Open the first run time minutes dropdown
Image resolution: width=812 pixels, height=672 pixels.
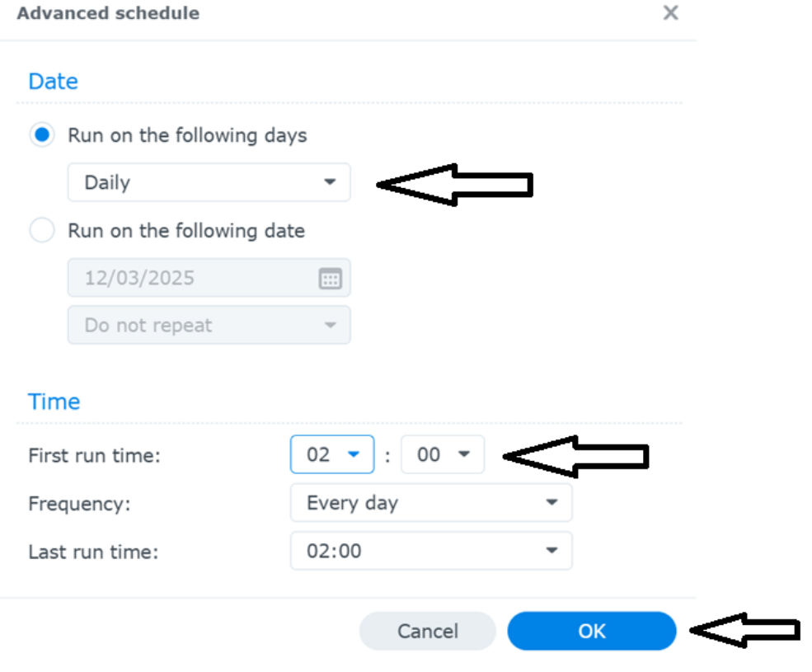[443, 454]
